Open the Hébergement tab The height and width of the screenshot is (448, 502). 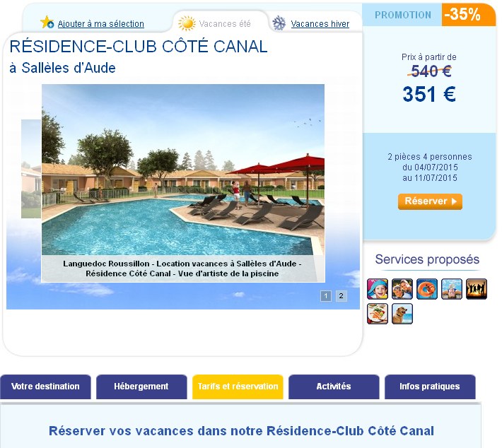click(x=141, y=387)
